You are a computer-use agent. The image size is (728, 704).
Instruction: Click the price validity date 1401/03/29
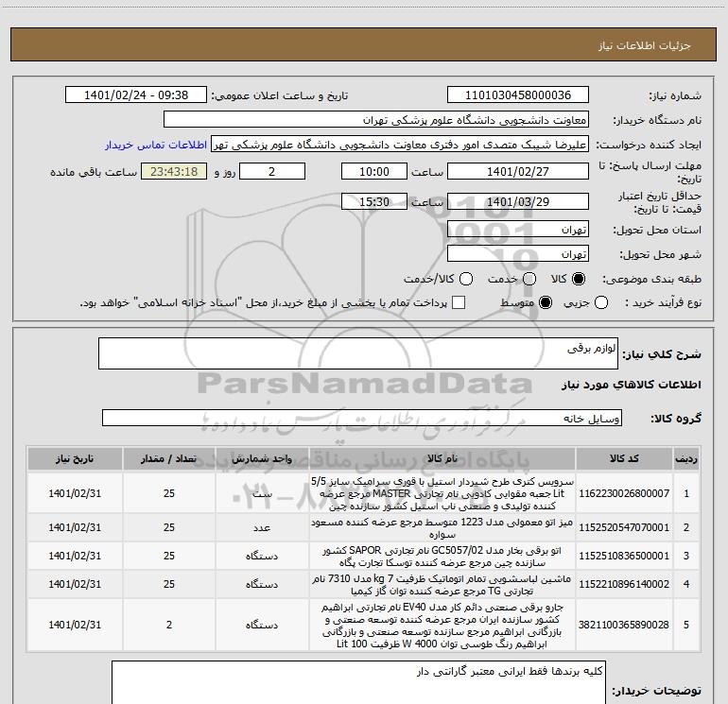(518, 201)
